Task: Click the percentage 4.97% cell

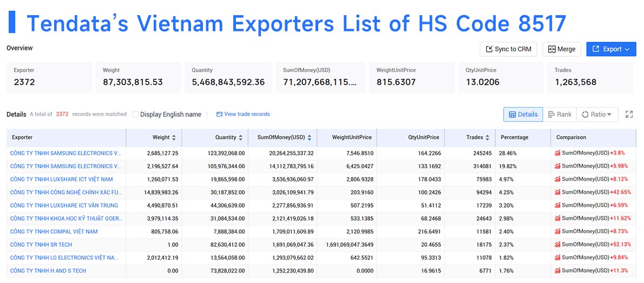Action: click(506, 179)
